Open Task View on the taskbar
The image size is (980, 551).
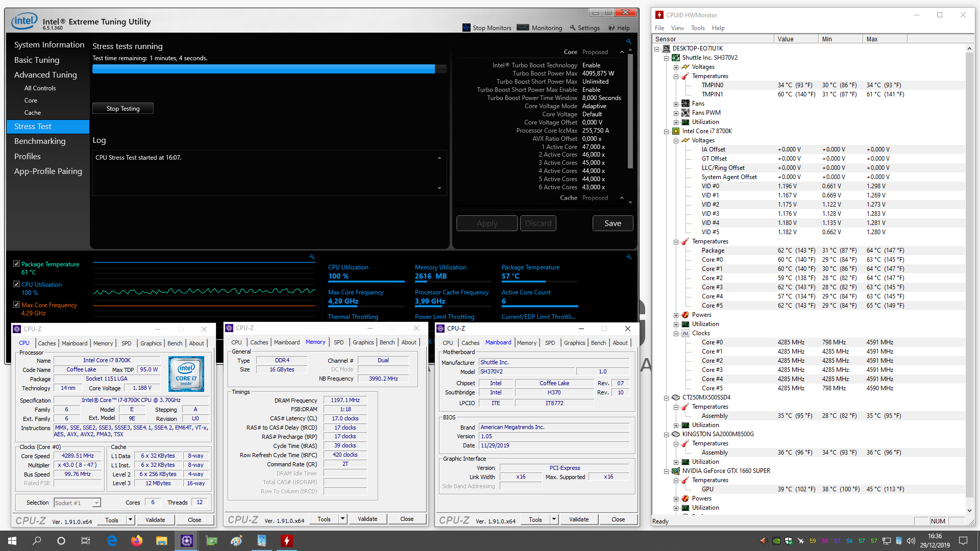point(86,541)
